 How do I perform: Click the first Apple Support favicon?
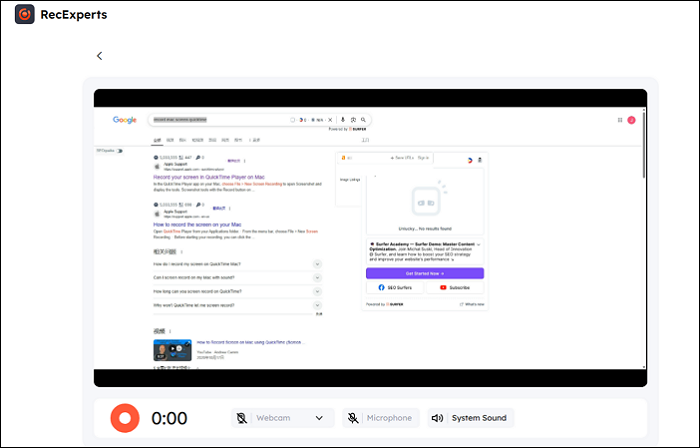coord(157,166)
